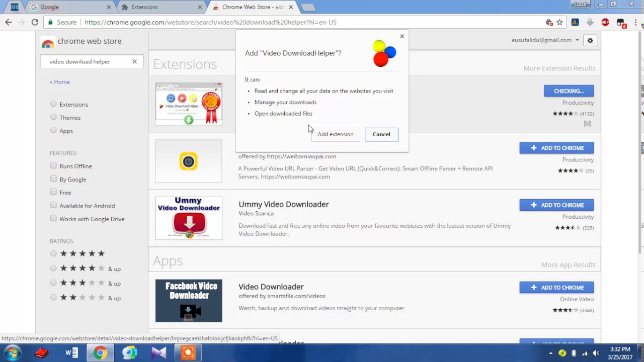Open the Facebook Video Downloader thumbnail
This screenshot has height=362, width=644.
[x=189, y=301]
